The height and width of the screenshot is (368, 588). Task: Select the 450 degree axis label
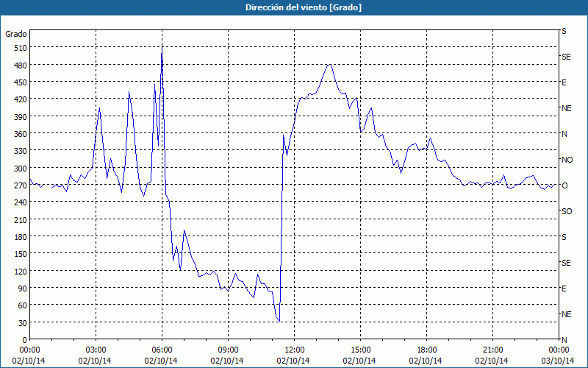tap(21, 82)
